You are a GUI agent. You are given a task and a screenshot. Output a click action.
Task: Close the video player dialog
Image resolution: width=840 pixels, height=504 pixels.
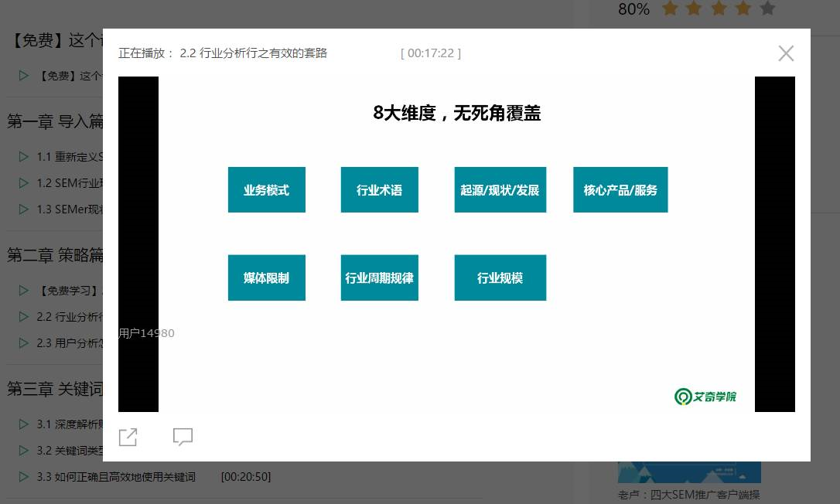coord(786,53)
